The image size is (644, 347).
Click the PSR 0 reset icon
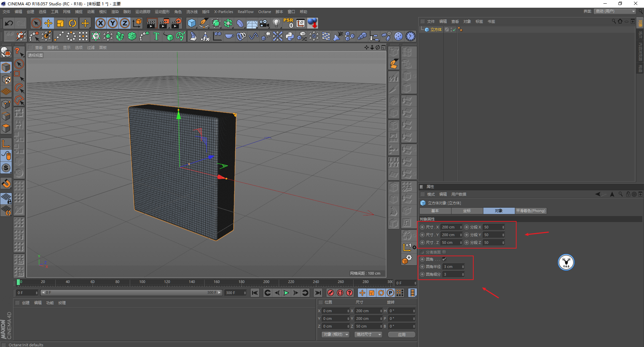288,23
